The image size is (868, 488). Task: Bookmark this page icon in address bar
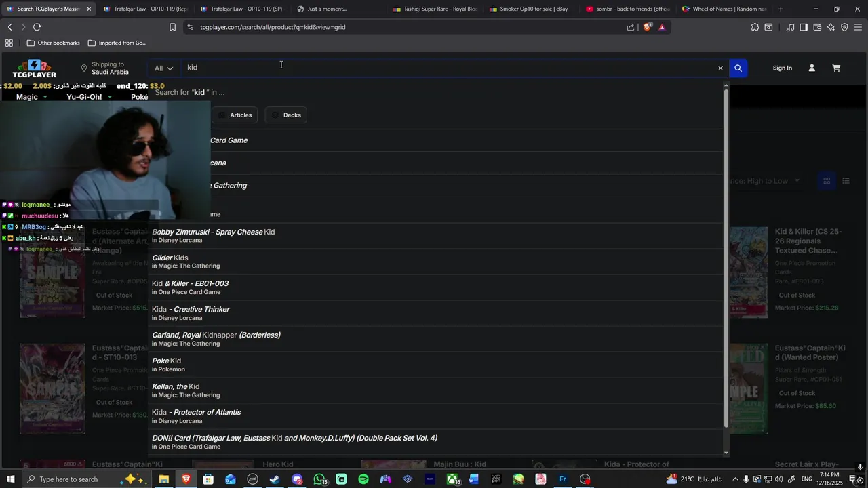pos(172,27)
